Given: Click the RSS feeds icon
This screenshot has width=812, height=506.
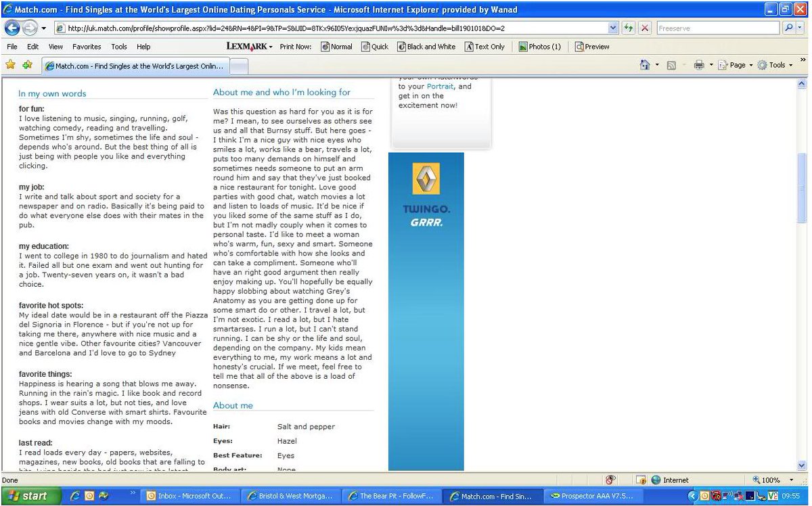Looking at the screenshot, I should pyautogui.click(x=671, y=65).
